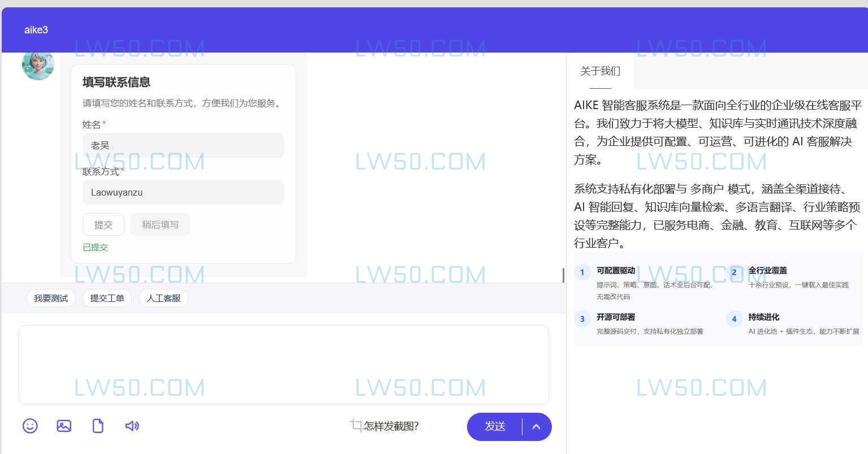Screen dimensions: 868x454
Task: Switch to the 关于我们 tab
Action: pos(601,71)
